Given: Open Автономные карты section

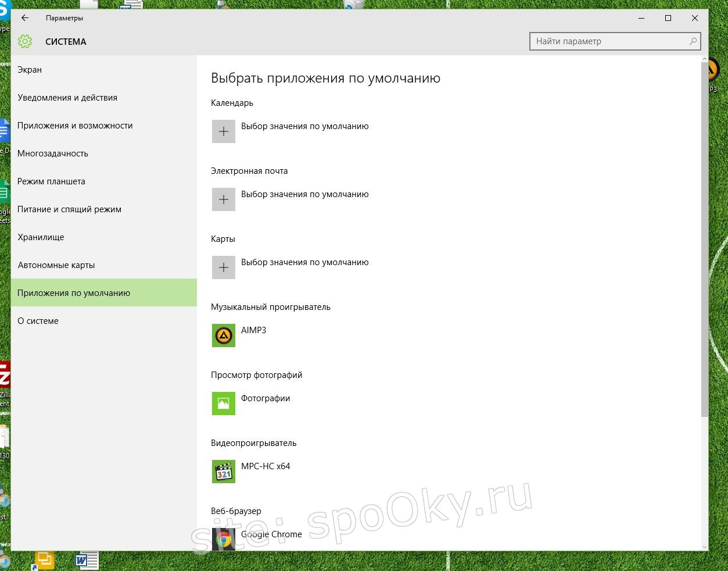Looking at the screenshot, I should 104,265.
